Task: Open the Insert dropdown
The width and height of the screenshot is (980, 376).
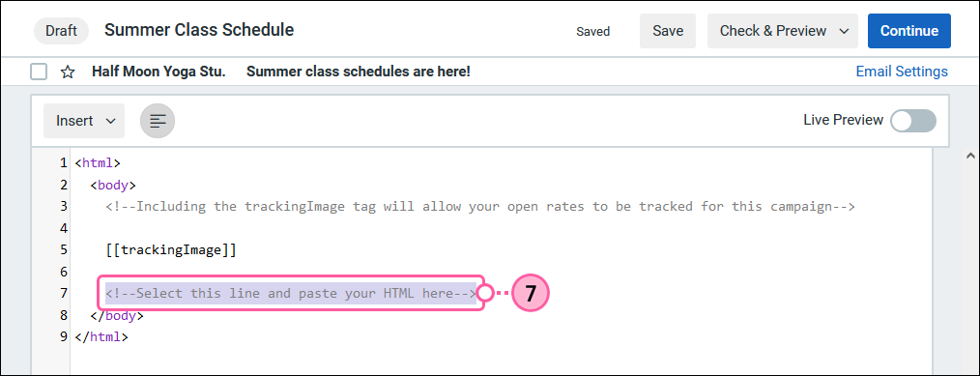Action: tap(84, 121)
